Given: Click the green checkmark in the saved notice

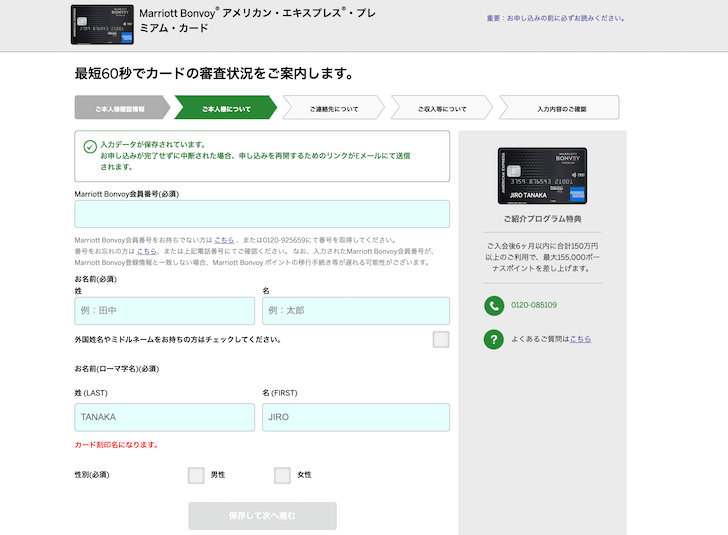Looking at the screenshot, I should pos(90,147).
